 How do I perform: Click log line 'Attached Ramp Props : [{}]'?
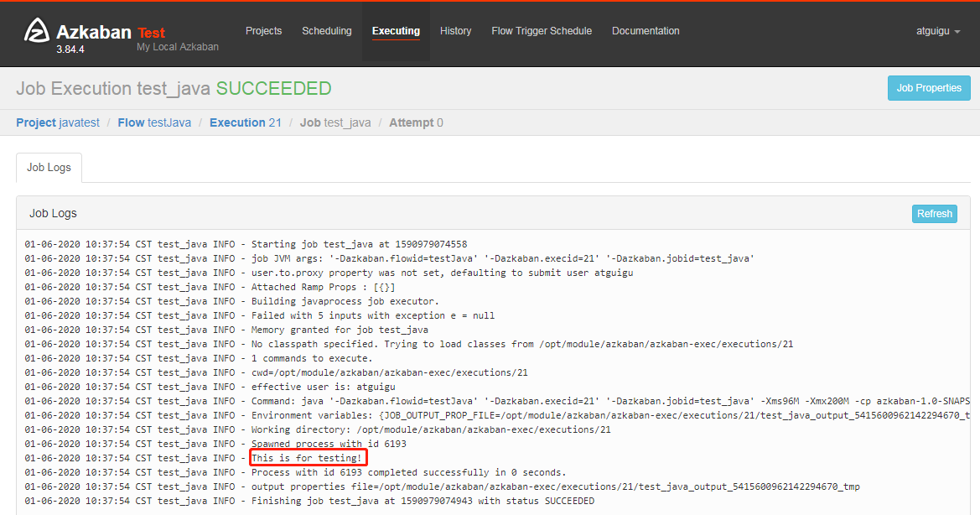pyautogui.click(x=210, y=288)
